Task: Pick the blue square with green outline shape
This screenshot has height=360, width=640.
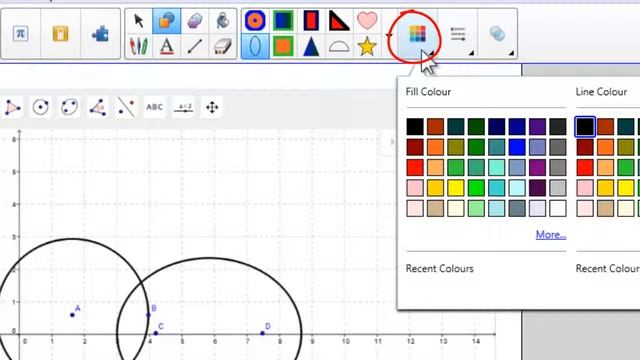Action: point(283,20)
